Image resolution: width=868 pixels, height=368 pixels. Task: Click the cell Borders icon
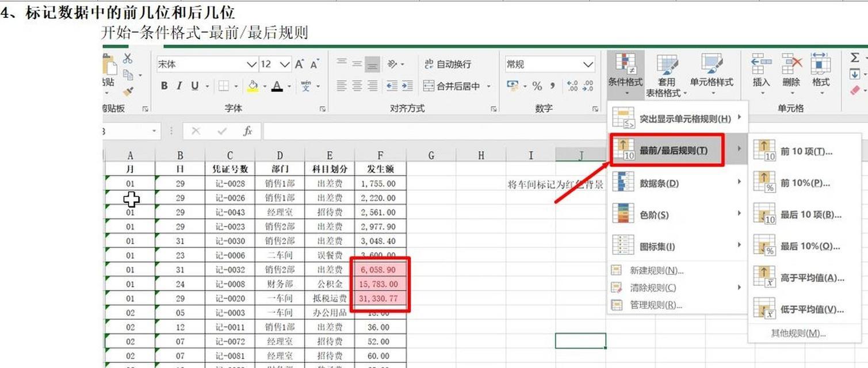223,86
